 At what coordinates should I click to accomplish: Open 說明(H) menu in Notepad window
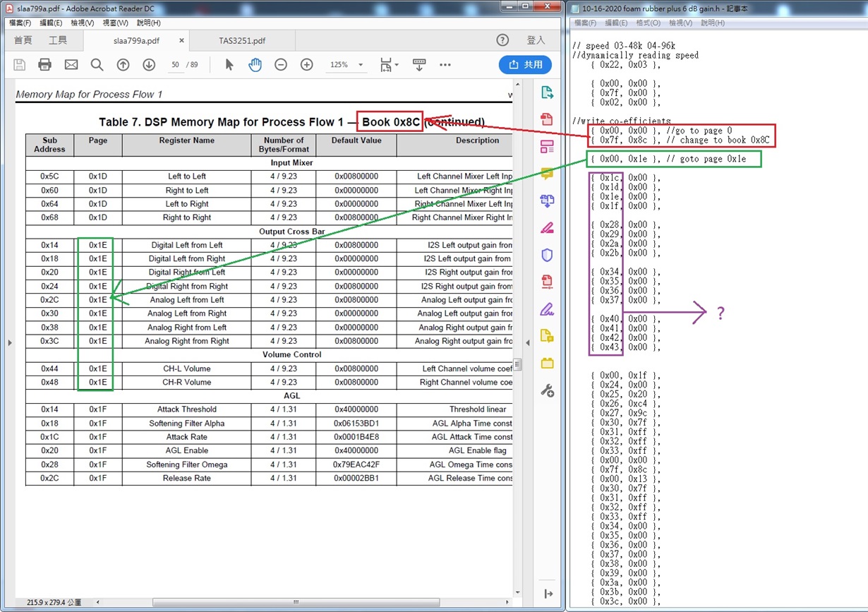[712, 23]
